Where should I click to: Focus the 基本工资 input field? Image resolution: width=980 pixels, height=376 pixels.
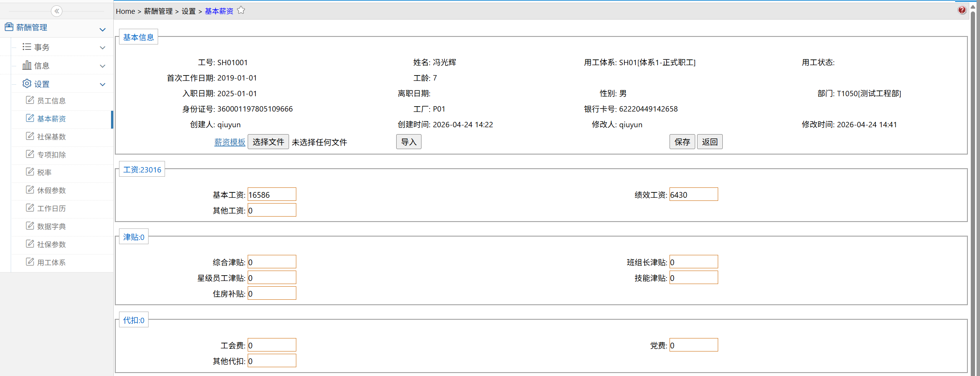[x=272, y=194]
